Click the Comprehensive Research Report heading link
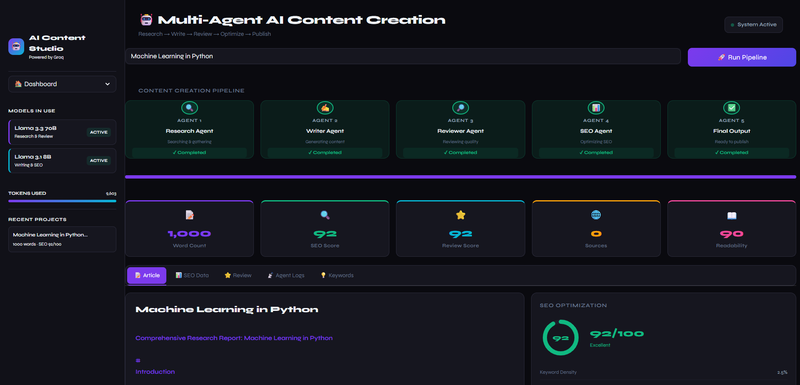Screen dimensions: 800x385 [x=234, y=338]
